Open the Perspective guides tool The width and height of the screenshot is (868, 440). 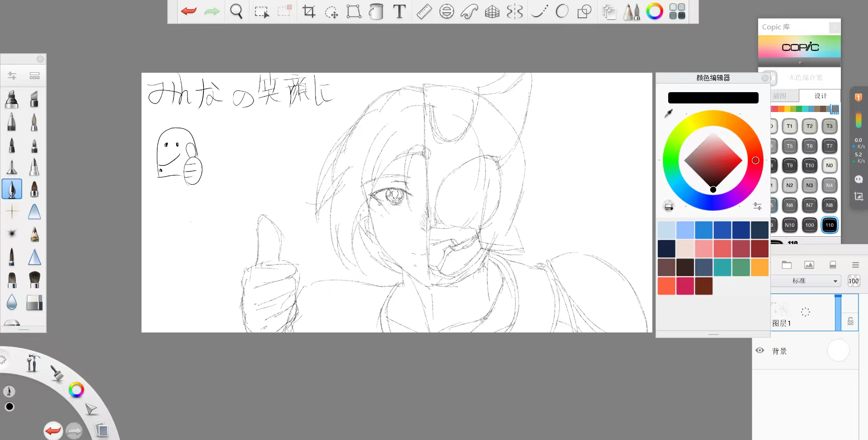(492, 12)
